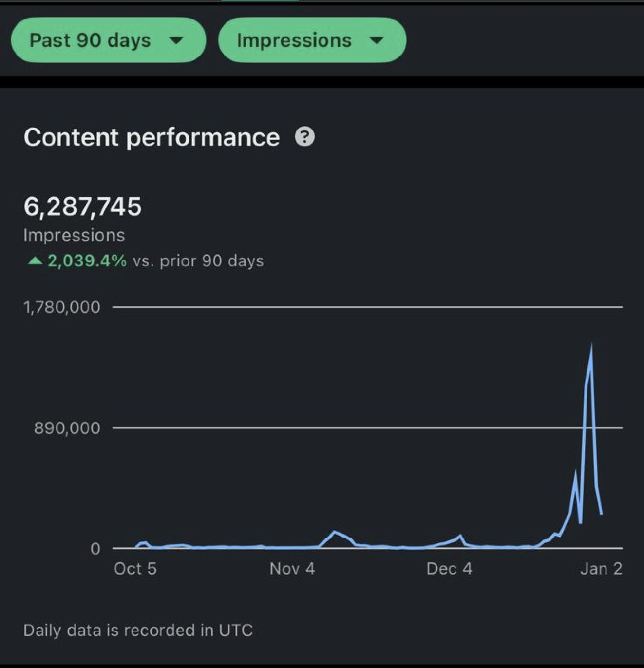Image resolution: width=644 pixels, height=668 pixels.
Task: Open the Impressions metric dropdown
Action: pyautogui.click(x=312, y=40)
